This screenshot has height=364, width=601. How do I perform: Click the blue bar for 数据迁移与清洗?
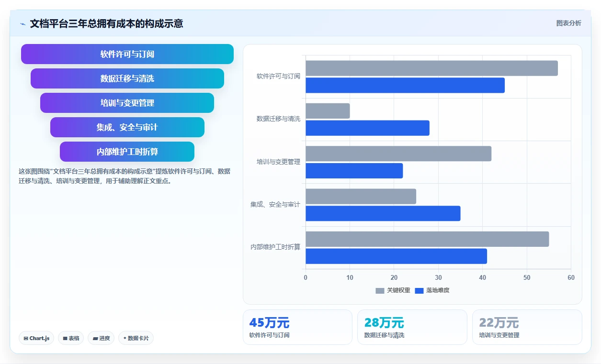[x=367, y=128]
